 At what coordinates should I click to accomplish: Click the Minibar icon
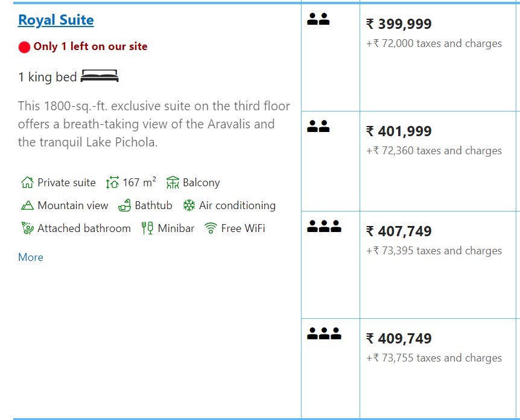[x=147, y=228]
